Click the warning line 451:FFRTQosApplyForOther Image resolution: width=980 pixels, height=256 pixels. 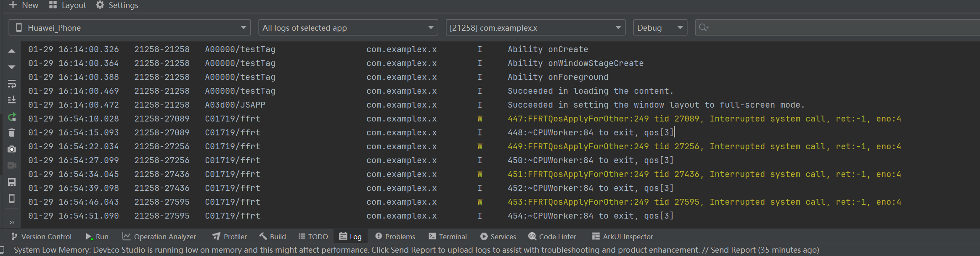pos(705,174)
